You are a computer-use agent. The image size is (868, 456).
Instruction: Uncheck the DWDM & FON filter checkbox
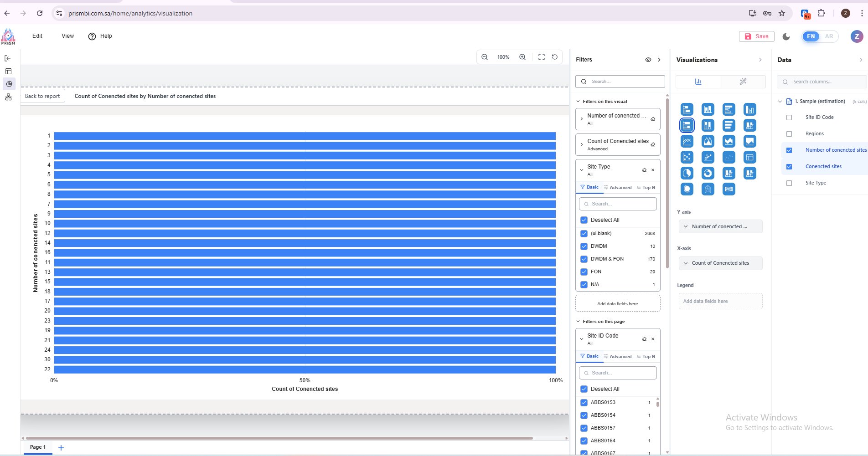(x=584, y=259)
